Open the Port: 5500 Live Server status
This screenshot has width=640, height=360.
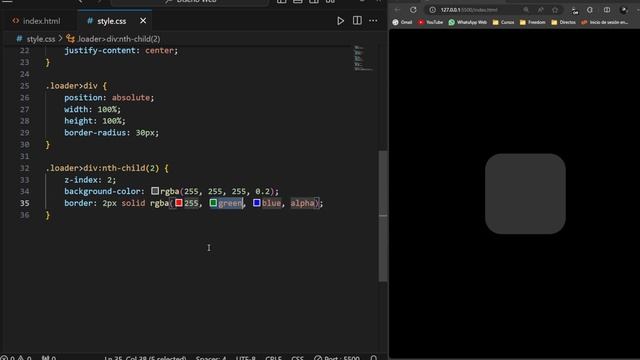click(337, 358)
